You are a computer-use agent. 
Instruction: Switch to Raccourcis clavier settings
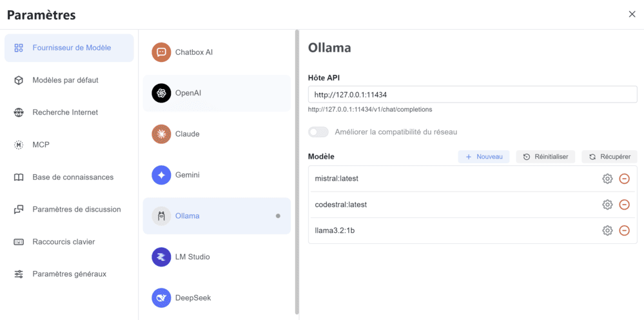coord(63,242)
